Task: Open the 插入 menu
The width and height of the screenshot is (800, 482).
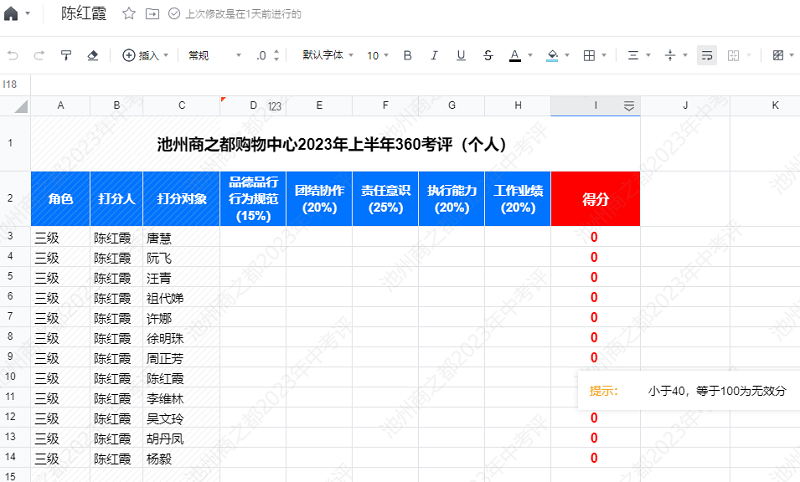Action: [145, 56]
